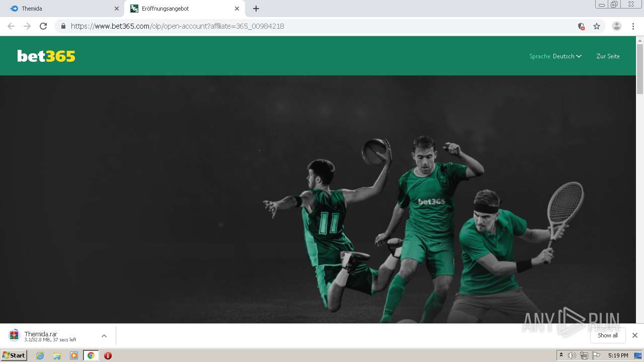The height and width of the screenshot is (362, 644).
Task: Open the Windows Start menu
Action: click(x=14, y=355)
